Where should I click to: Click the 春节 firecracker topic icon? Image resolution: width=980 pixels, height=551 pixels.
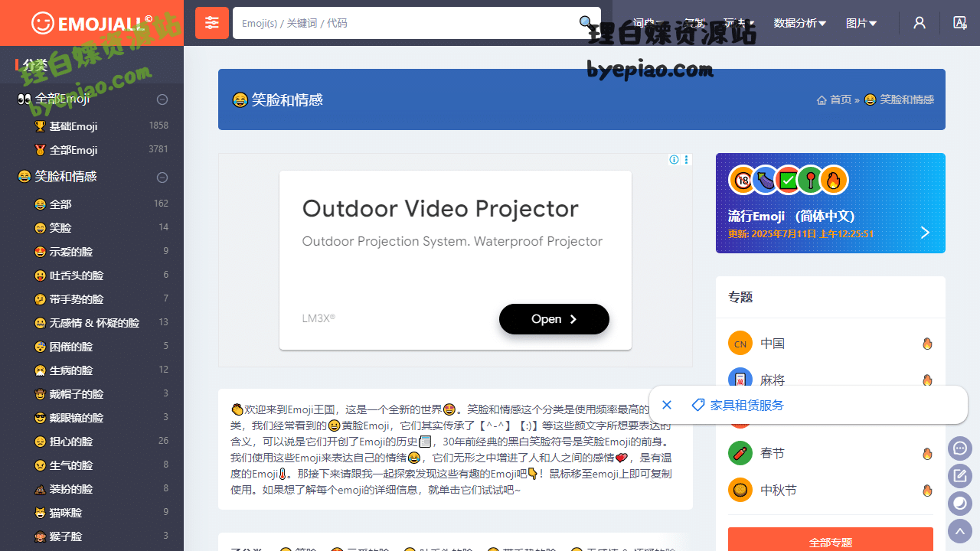(x=740, y=453)
